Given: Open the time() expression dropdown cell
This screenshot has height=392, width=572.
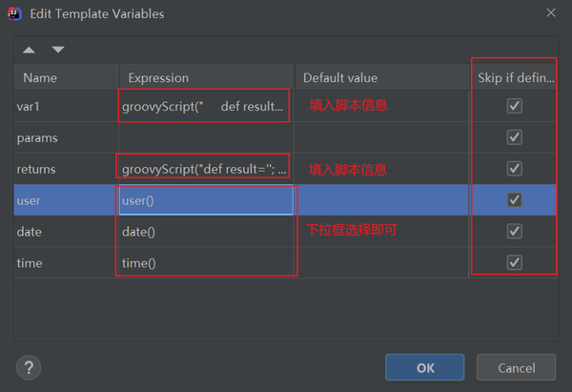Looking at the screenshot, I should click(x=206, y=263).
